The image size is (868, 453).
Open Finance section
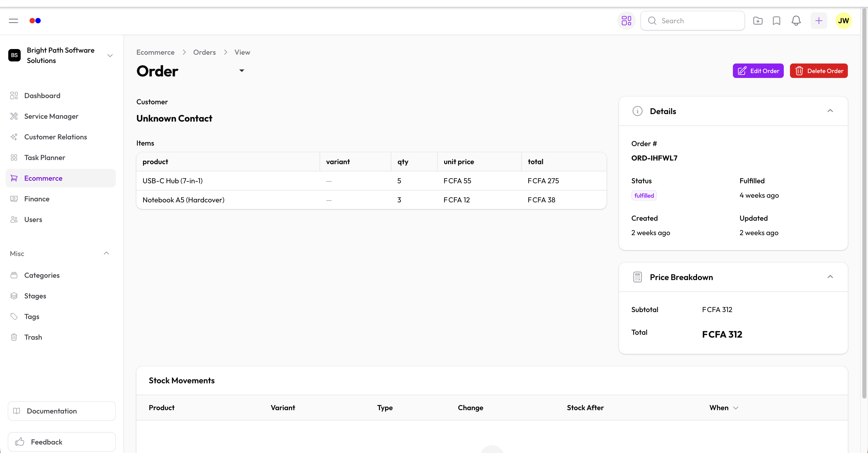tap(61, 199)
